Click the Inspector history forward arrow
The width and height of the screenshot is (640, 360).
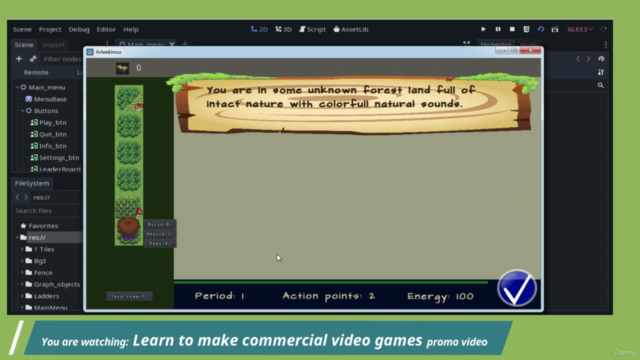(589, 59)
